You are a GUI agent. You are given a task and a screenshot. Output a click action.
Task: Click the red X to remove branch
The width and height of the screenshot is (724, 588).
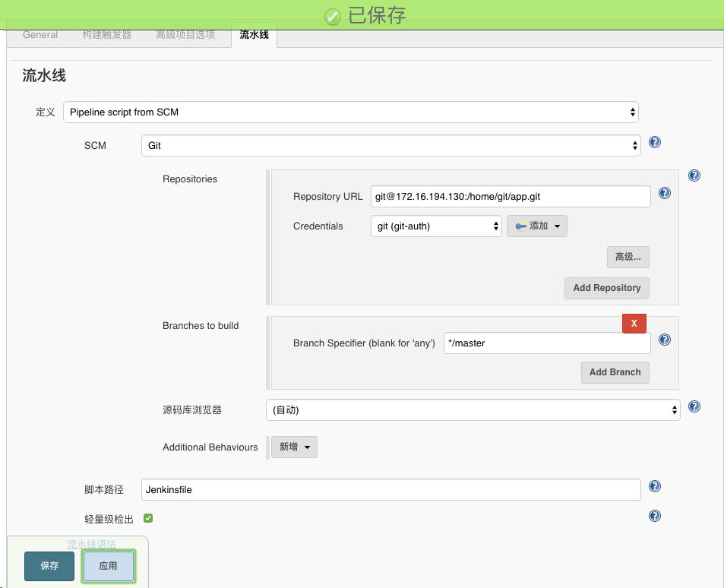634,323
